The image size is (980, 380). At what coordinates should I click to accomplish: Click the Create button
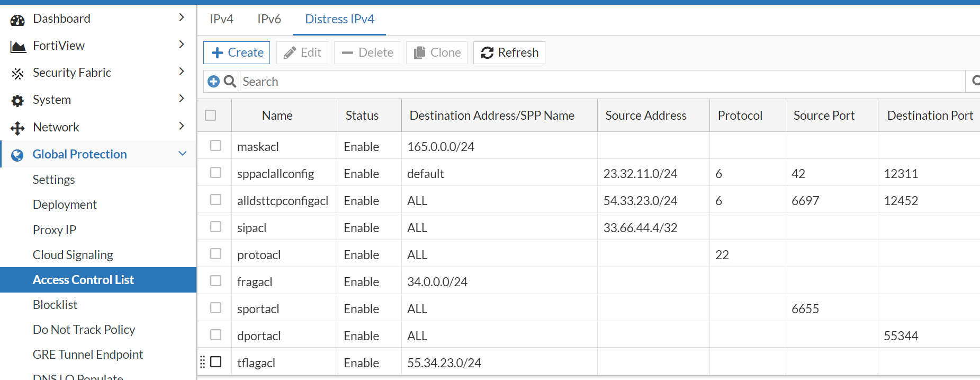[x=237, y=52]
